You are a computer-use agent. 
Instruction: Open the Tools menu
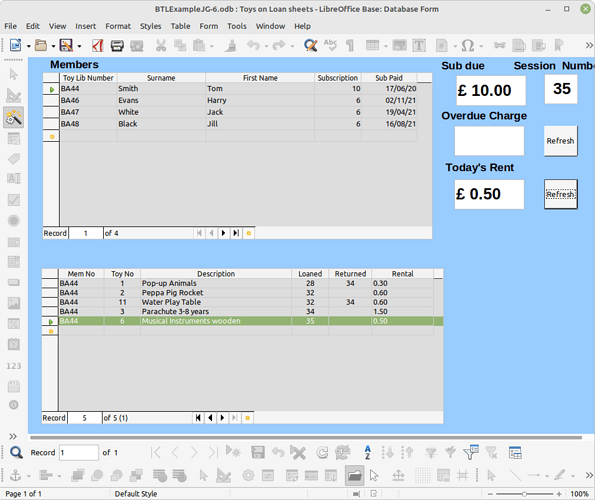pyautogui.click(x=237, y=26)
